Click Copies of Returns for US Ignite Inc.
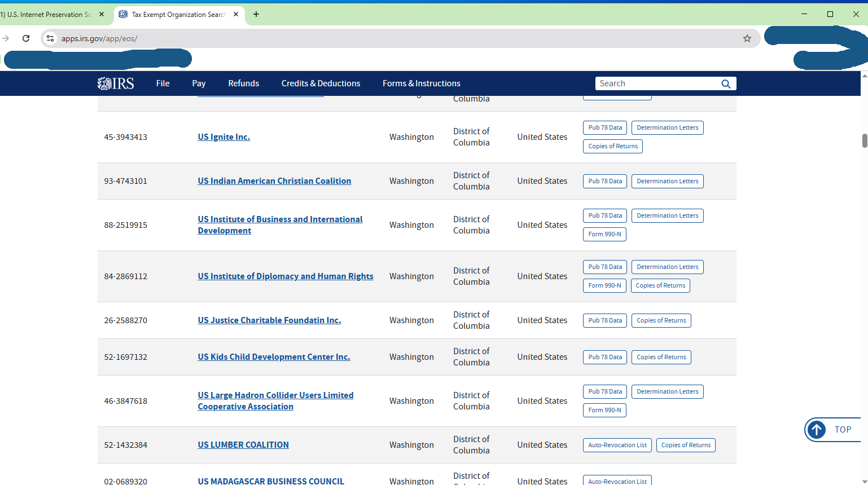 [x=613, y=147]
